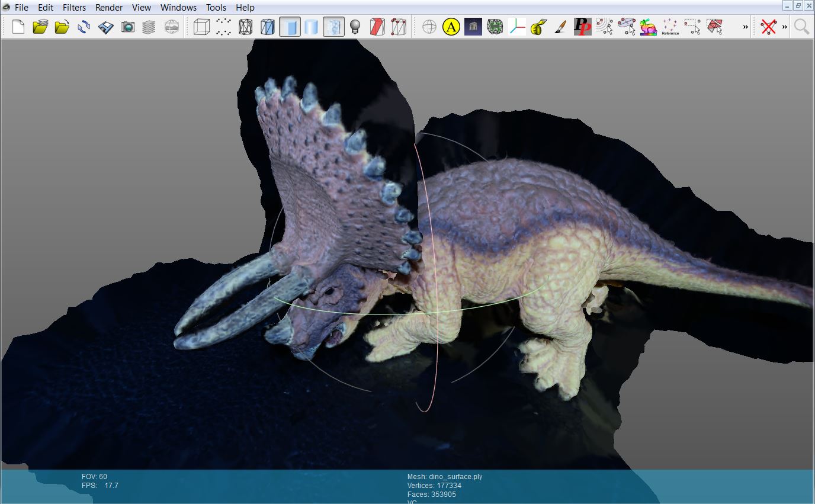Click the dark temple image icon

point(473,27)
